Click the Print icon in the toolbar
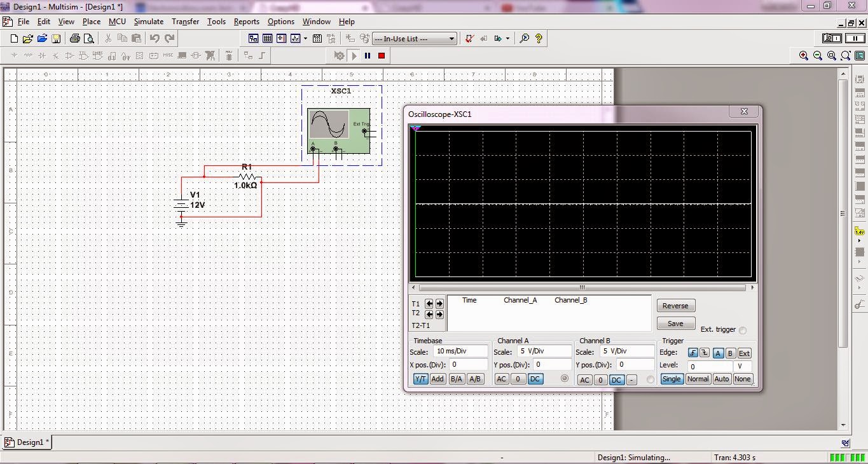This screenshot has width=868, height=464. pyautogui.click(x=74, y=38)
